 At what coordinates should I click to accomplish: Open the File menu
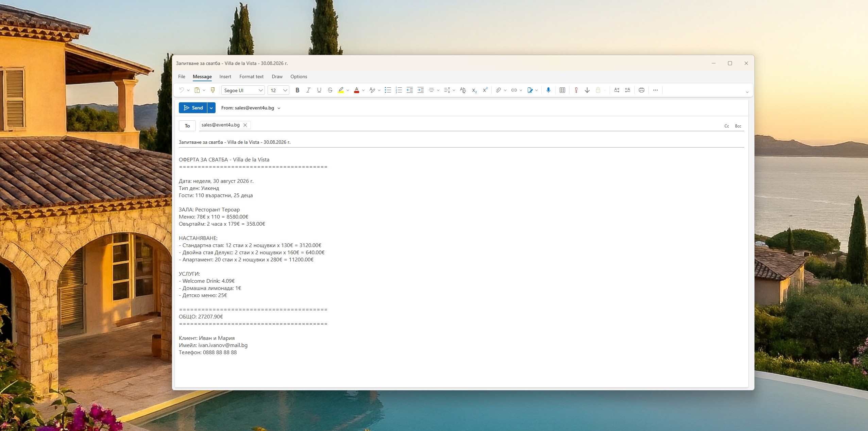pos(182,76)
